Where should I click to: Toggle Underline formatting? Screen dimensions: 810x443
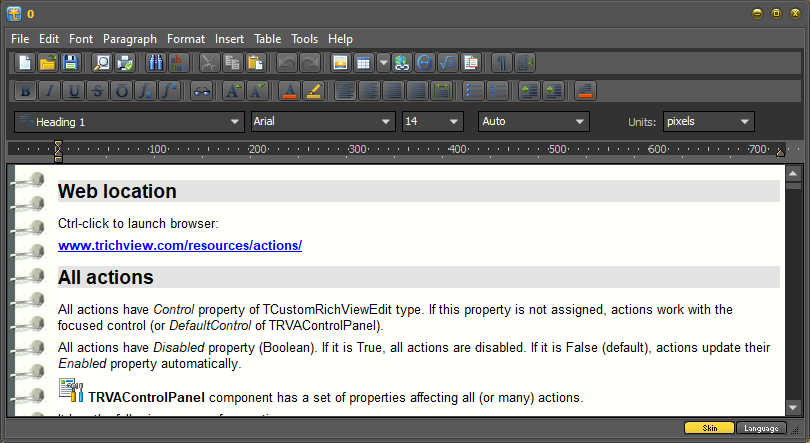(x=74, y=91)
